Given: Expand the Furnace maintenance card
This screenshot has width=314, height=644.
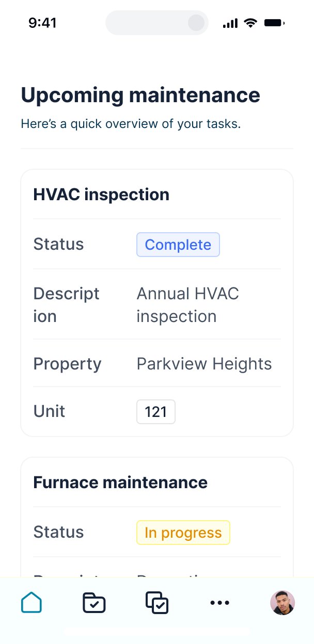Looking at the screenshot, I should click(x=120, y=482).
